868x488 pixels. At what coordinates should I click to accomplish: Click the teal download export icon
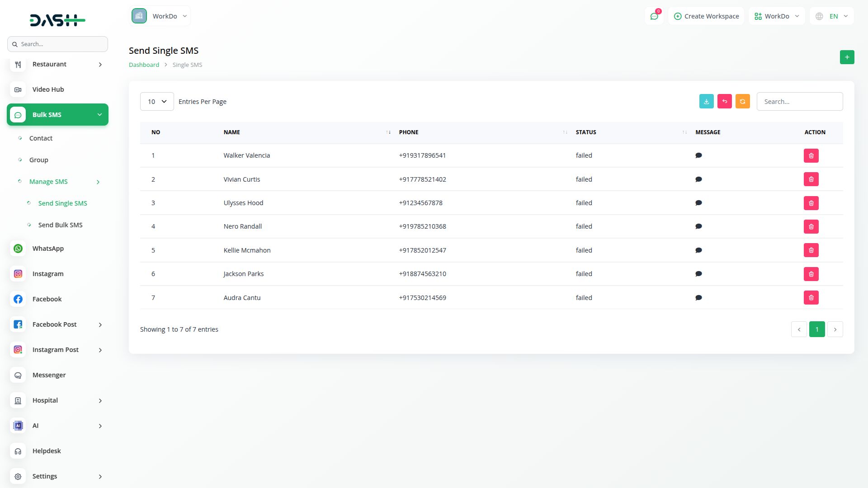(x=706, y=102)
